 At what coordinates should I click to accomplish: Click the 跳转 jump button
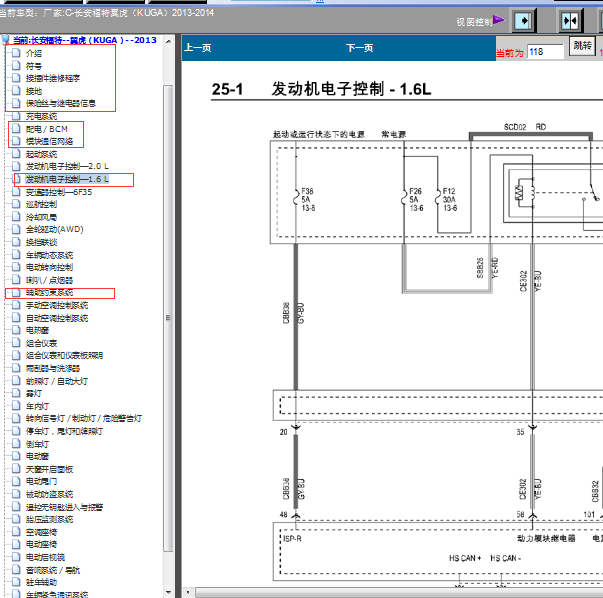582,46
